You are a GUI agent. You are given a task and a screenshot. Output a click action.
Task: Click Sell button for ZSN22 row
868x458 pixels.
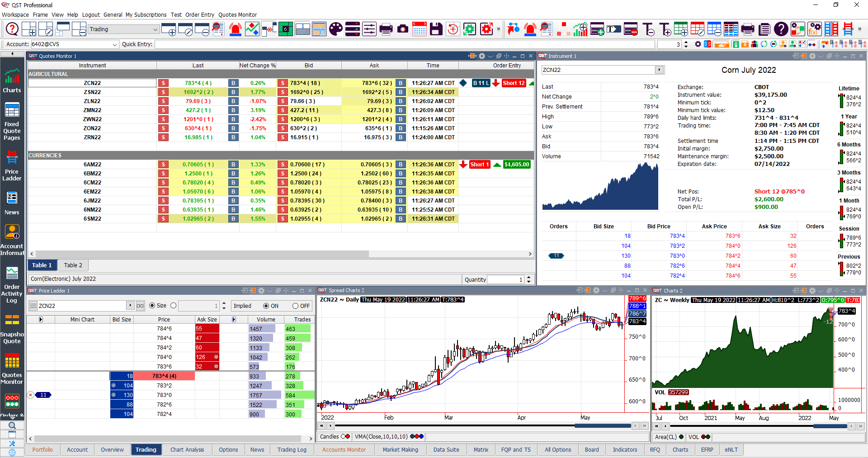(163, 92)
